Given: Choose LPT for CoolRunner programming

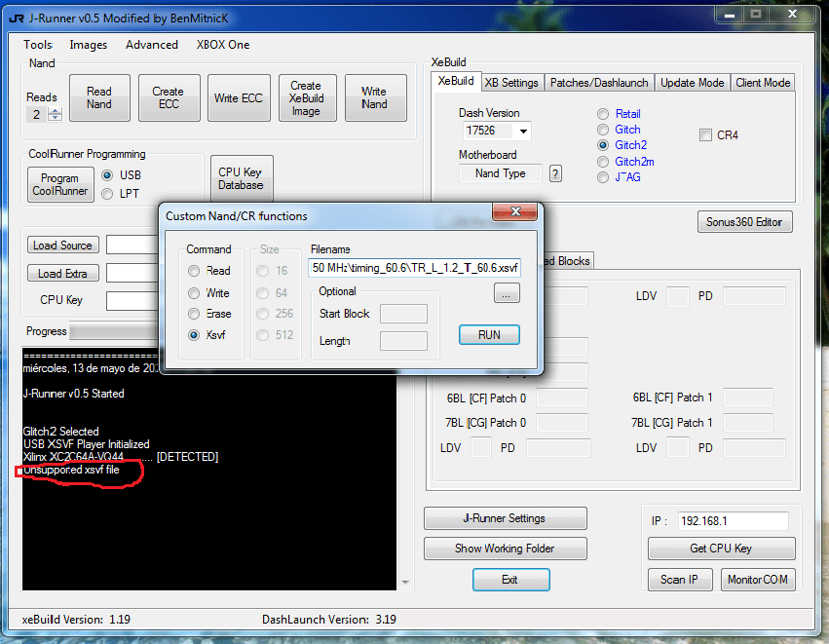Looking at the screenshot, I should tap(107, 194).
